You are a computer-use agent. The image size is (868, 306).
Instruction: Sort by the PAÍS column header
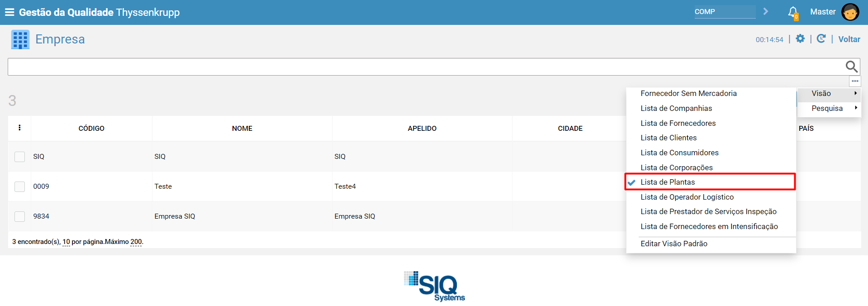806,129
